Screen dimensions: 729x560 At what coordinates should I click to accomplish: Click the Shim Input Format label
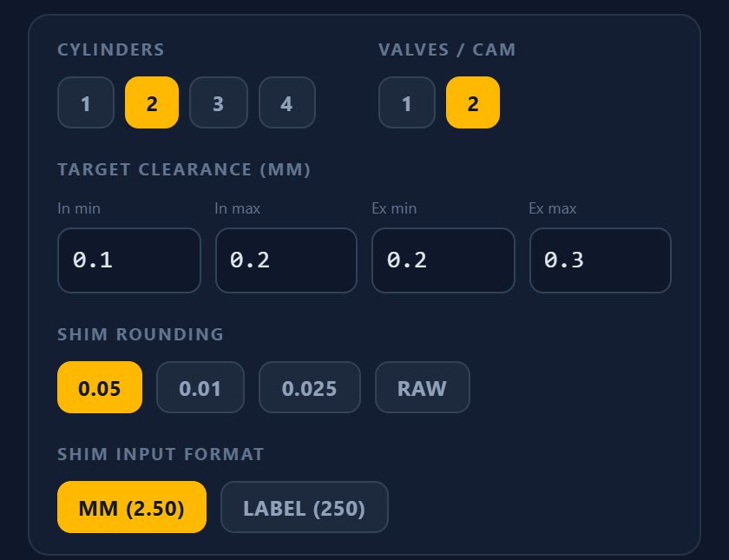[161, 454]
